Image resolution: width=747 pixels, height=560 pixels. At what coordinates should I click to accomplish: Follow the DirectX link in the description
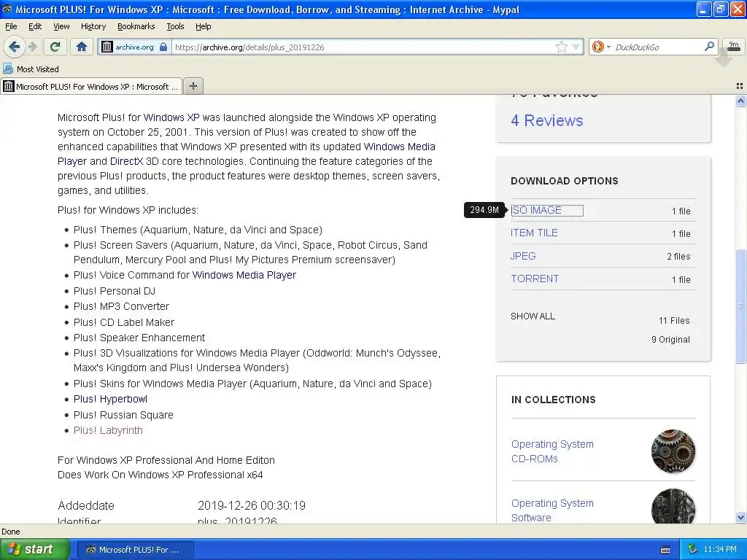pos(126,161)
